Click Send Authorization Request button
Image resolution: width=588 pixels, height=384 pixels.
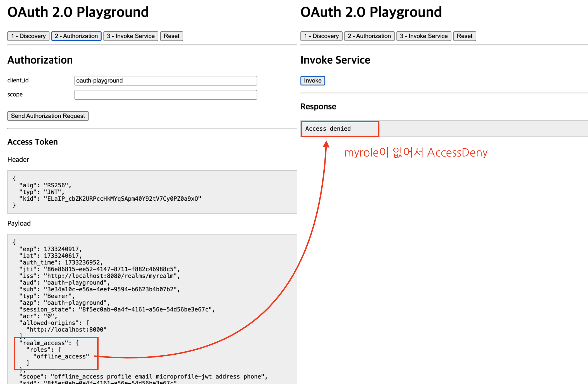tap(48, 116)
